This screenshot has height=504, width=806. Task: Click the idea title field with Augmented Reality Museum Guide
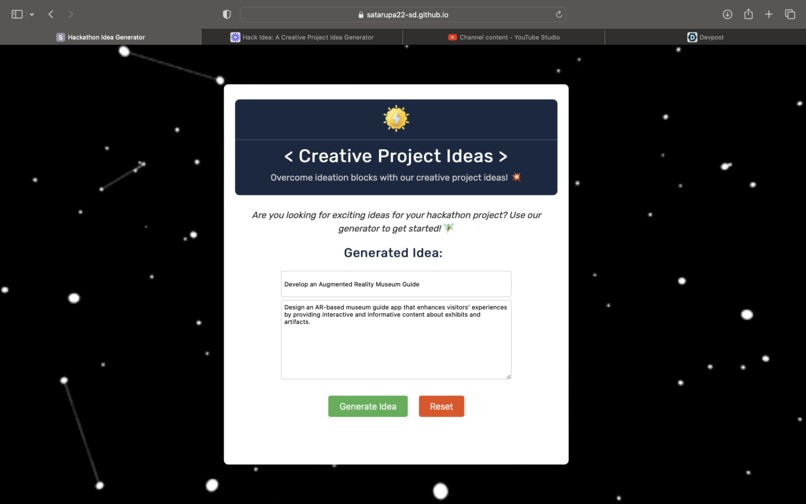pyautogui.click(x=396, y=284)
